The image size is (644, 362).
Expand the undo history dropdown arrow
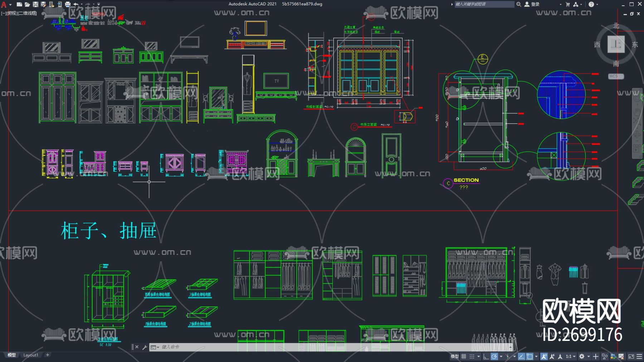point(82,5)
